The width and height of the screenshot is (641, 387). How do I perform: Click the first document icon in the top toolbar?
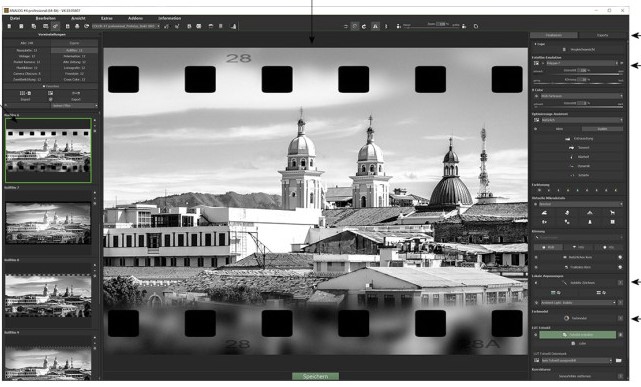(9, 26)
